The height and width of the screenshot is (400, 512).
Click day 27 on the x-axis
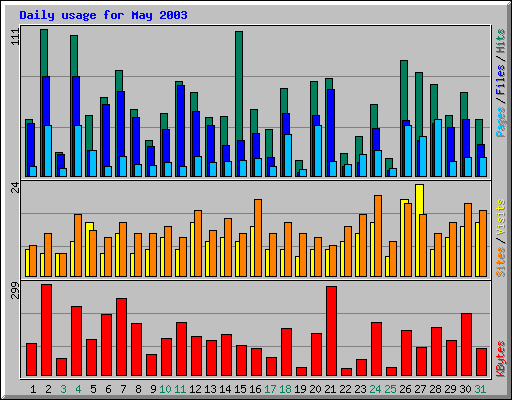point(420,389)
